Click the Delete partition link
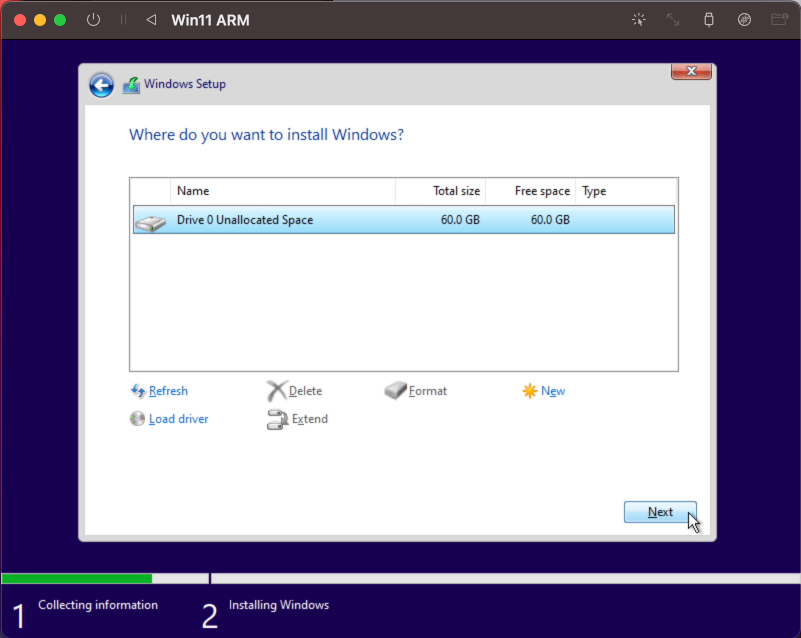801x638 pixels. pyautogui.click(x=305, y=391)
